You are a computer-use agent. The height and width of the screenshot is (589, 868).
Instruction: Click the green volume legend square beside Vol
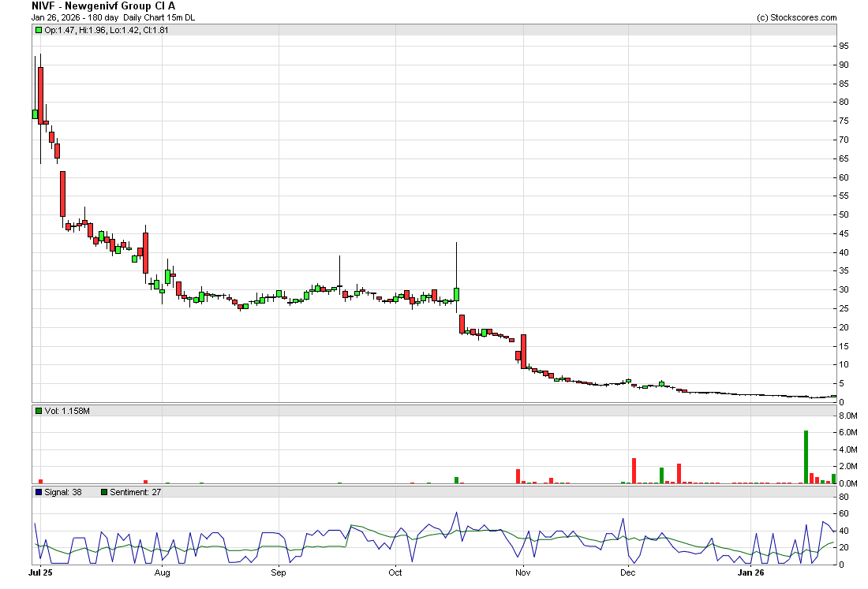pyautogui.click(x=39, y=411)
